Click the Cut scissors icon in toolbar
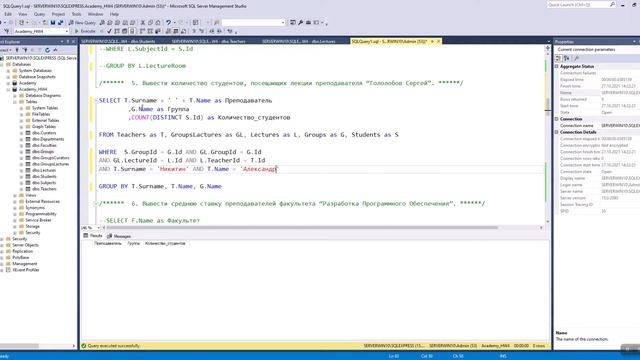Screen dimensions: 640x360 (x=143, y=22)
